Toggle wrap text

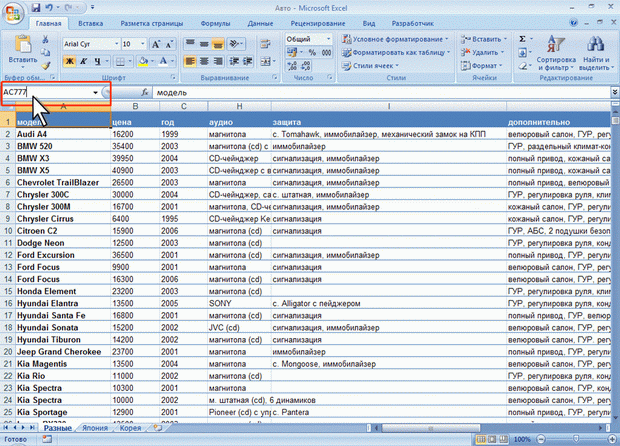[x=265, y=43]
